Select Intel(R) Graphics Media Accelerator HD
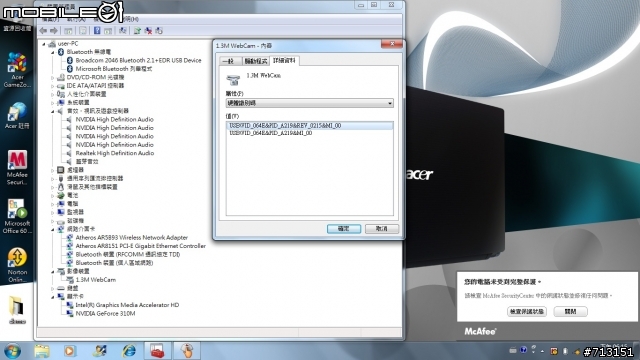 click(127, 305)
